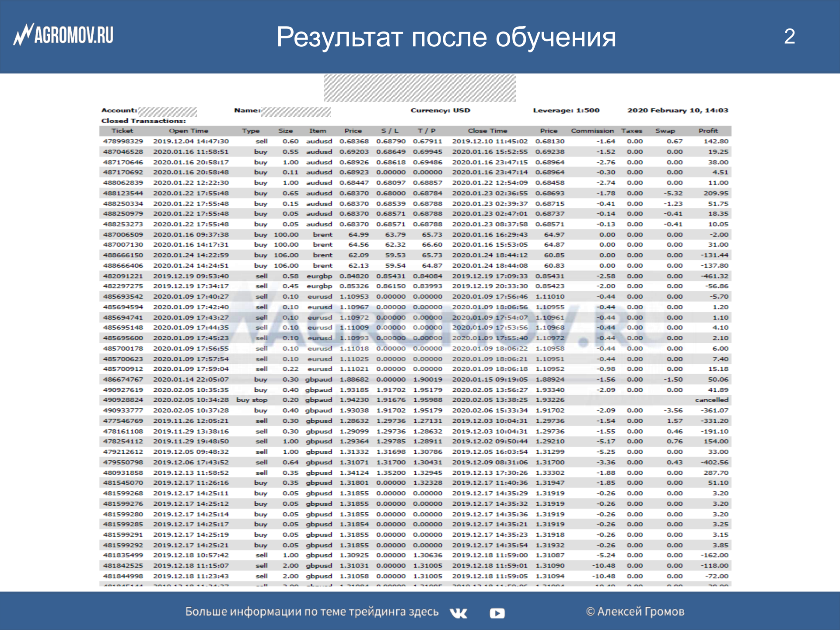Click the "Name:" label
840x630 pixels.
tap(247, 110)
